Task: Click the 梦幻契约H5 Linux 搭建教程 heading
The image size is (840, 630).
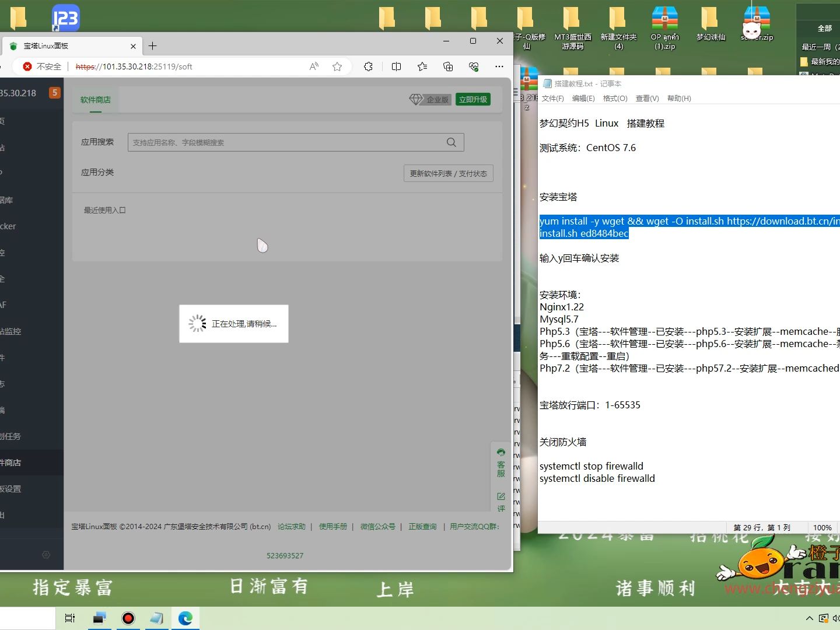Action: [x=602, y=123]
